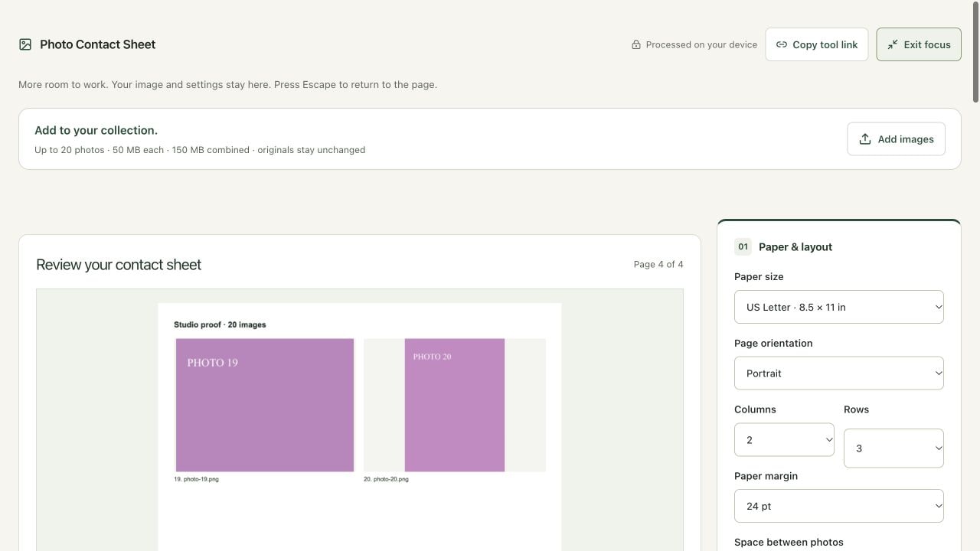Open the Paper size dropdown
980x551 pixels.
[839, 307]
